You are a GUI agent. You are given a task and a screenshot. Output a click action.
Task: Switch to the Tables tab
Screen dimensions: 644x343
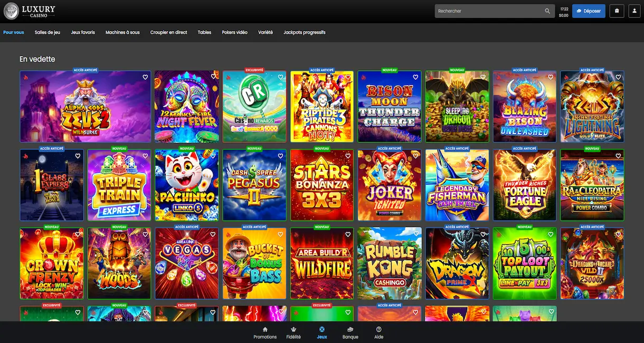(204, 32)
